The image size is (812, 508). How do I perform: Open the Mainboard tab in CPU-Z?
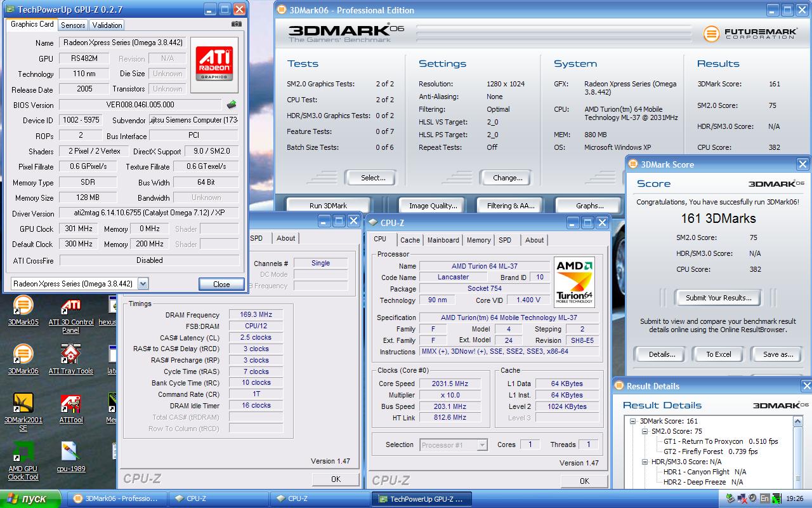click(x=443, y=240)
